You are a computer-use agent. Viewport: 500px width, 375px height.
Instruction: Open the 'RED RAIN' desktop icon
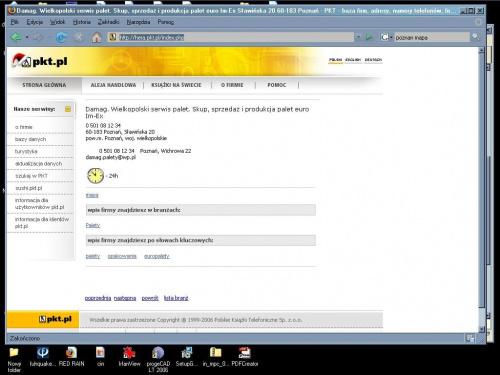pyautogui.click(x=71, y=357)
